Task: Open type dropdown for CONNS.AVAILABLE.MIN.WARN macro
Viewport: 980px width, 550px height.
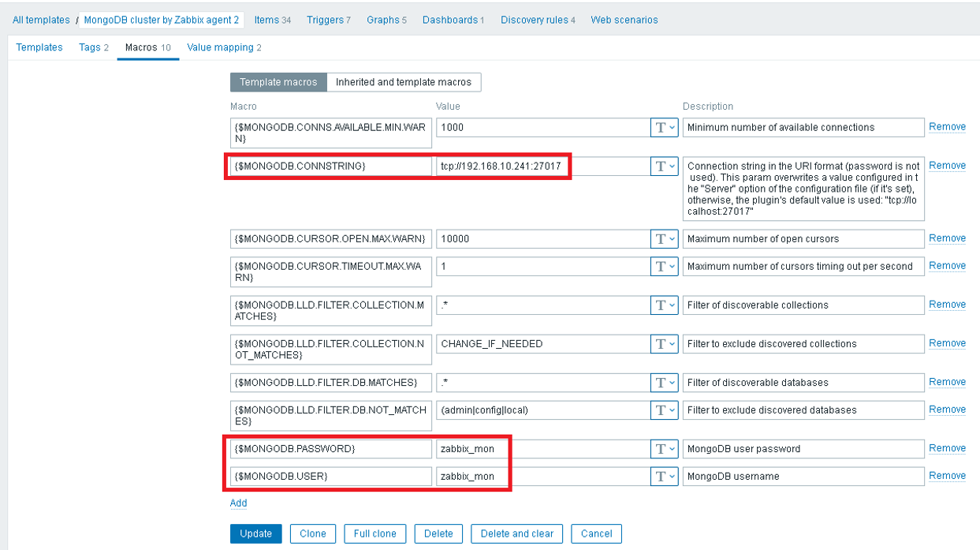Action: pos(664,127)
